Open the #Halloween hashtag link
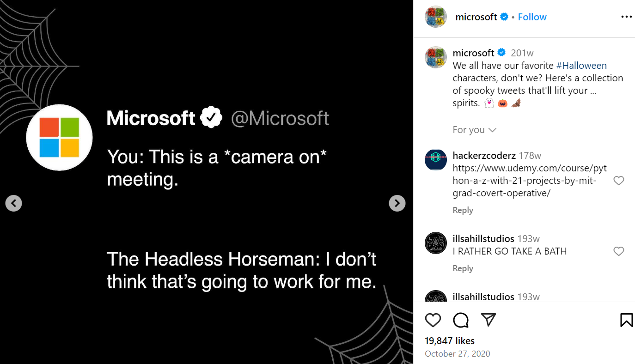This screenshot has width=635, height=364. (581, 66)
